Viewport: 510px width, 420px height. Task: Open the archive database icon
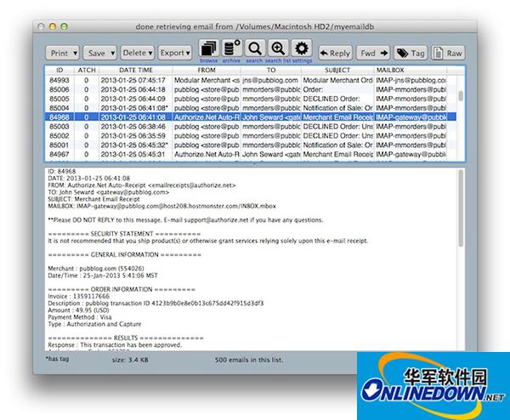232,48
